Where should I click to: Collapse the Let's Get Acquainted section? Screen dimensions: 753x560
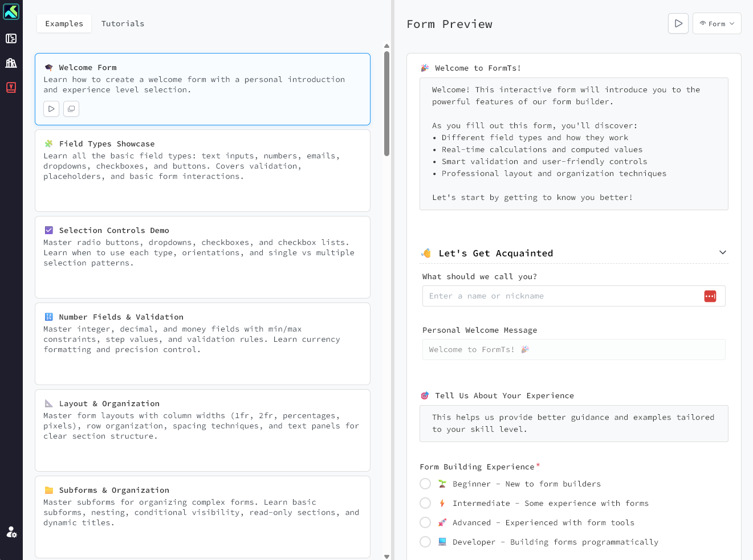722,252
